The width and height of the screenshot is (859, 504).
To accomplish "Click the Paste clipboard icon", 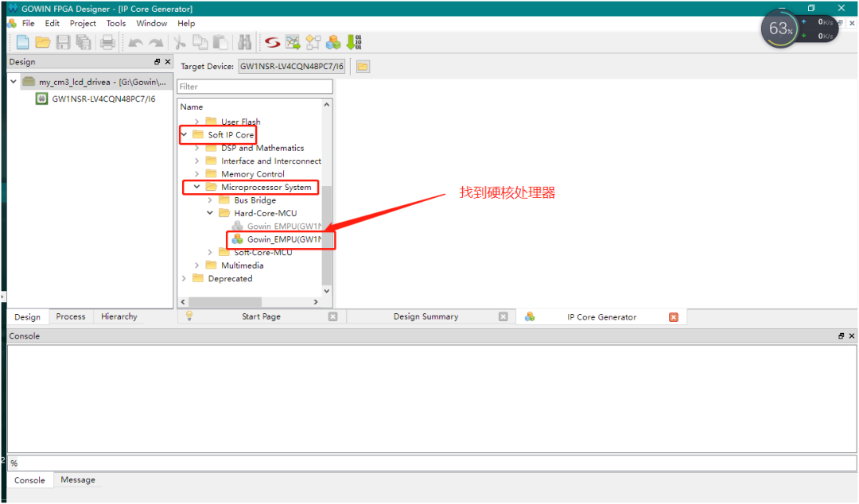I will [220, 42].
